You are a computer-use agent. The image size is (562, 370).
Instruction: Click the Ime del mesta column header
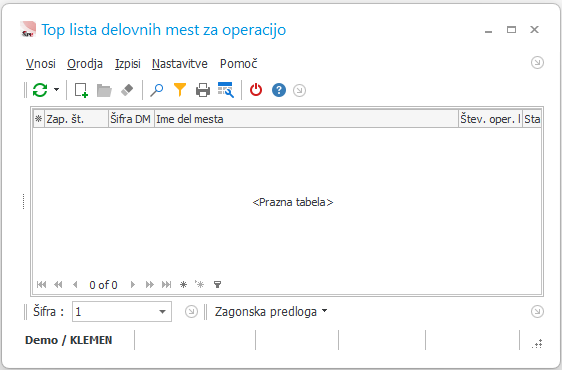click(306, 119)
